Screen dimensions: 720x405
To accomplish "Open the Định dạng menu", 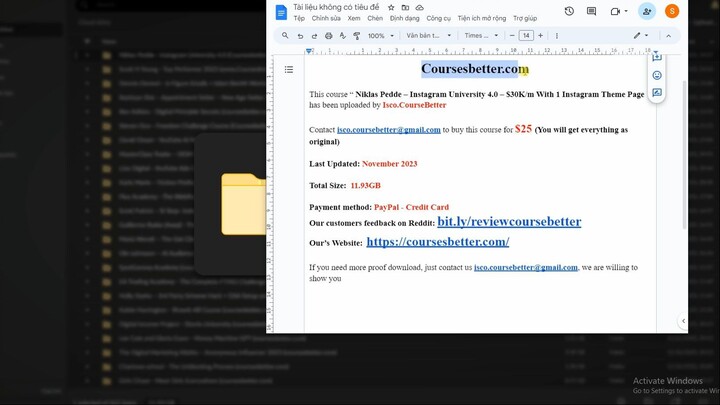I will (405, 18).
